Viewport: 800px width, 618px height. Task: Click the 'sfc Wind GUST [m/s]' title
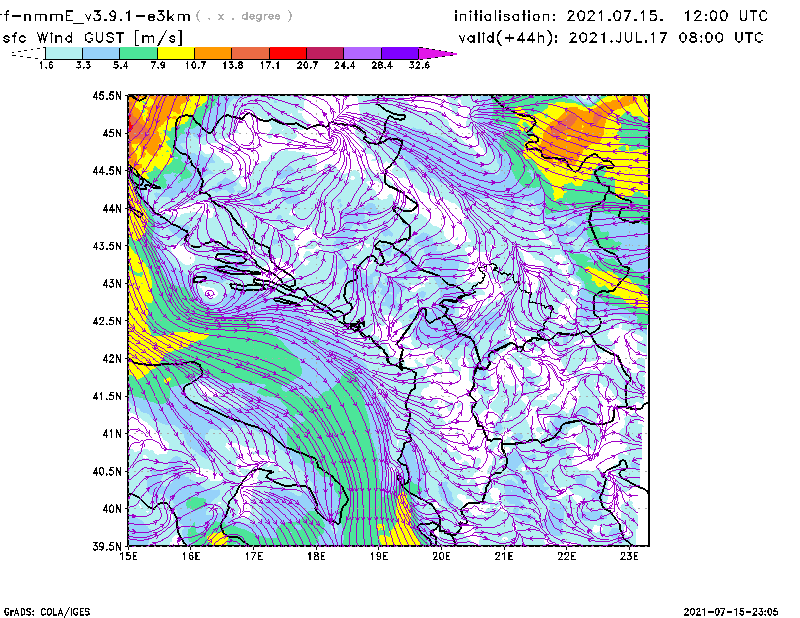(92, 38)
